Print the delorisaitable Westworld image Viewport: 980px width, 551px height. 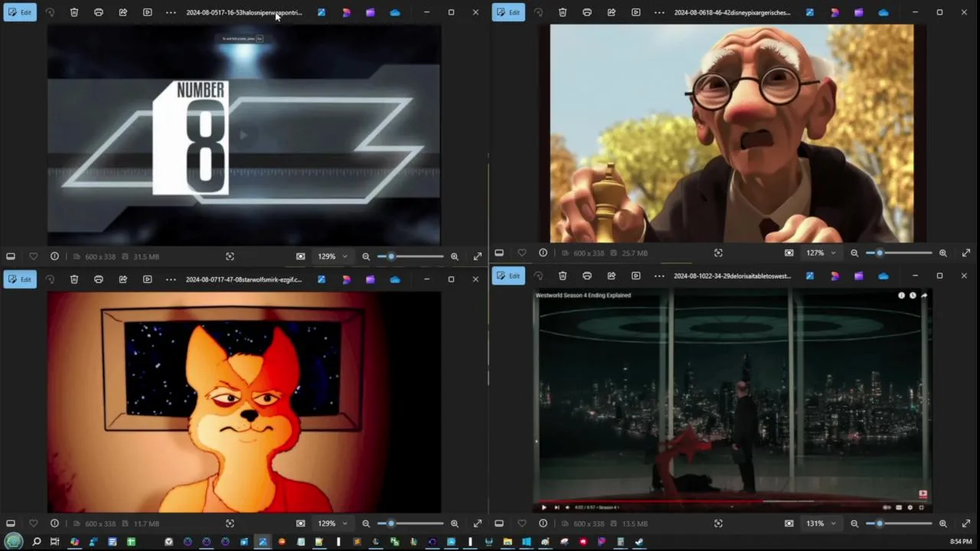pyautogui.click(x=587, y=275)
